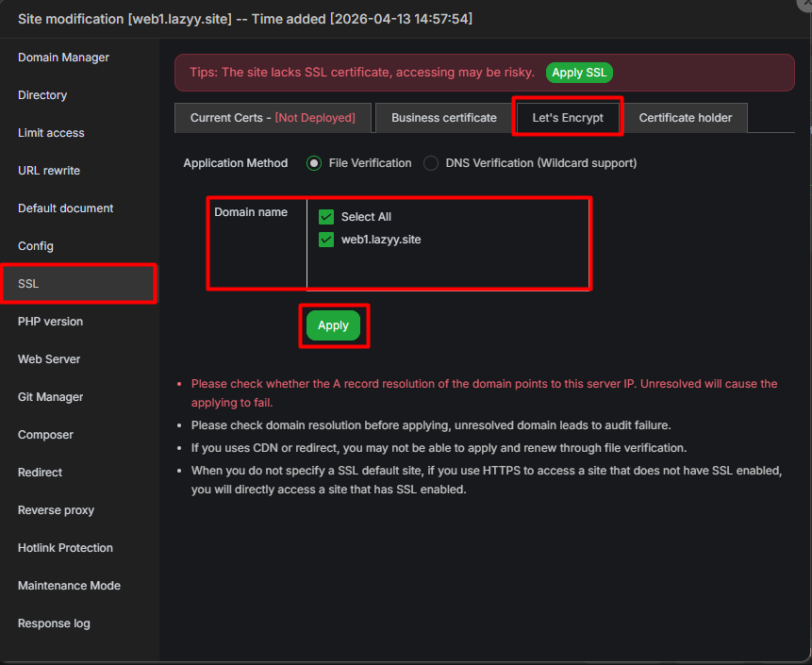Screen dimensions: 812x665
Task: Go to the Reverse proxy section
Action: [x=56, y=510]
